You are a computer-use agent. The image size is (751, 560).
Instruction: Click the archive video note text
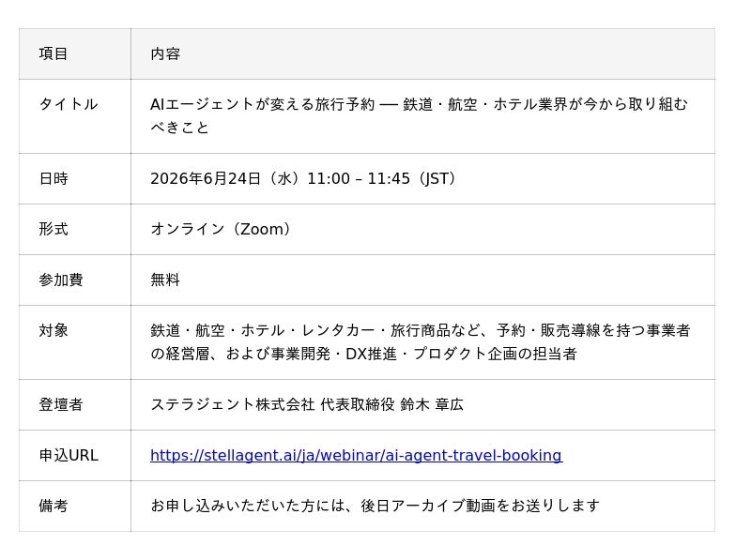pyautogui.click(x=375, y=506)
